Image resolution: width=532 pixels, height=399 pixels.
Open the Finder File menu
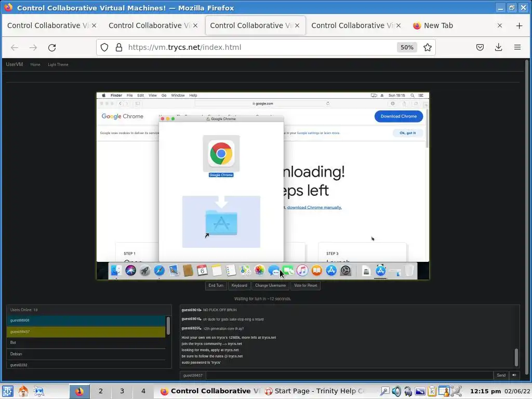129,96
